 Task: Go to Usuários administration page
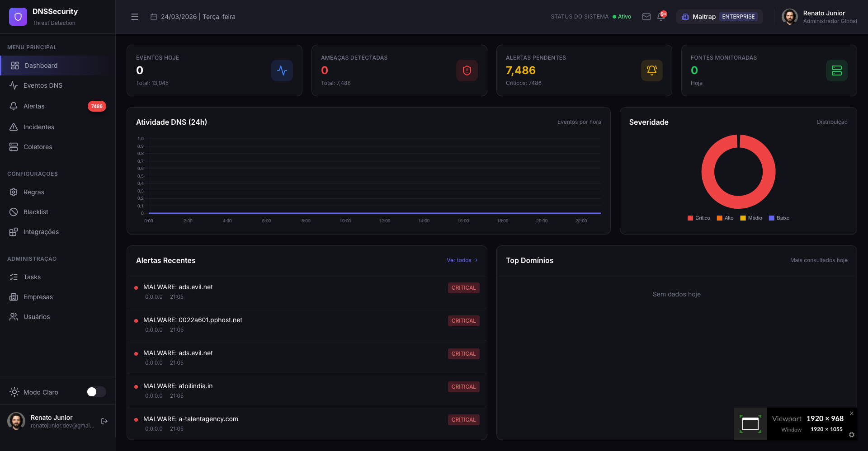point(37,317)
